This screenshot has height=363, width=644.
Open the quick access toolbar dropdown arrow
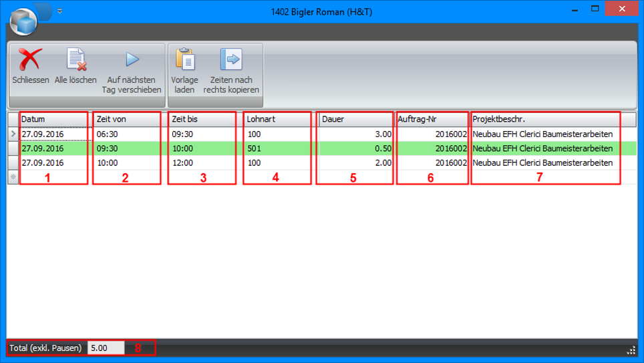coord(60,11)
